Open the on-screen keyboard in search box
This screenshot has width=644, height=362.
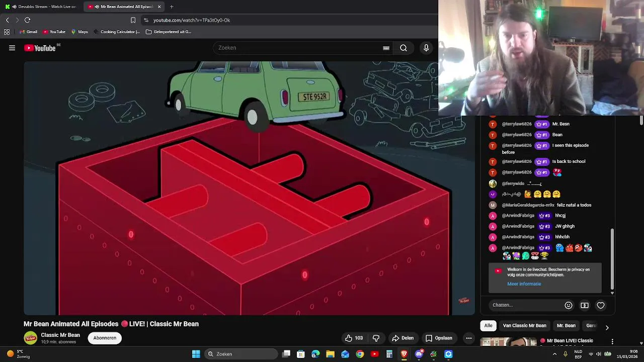[386, 48]
